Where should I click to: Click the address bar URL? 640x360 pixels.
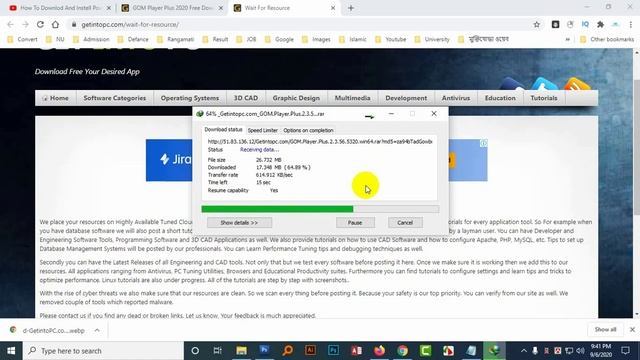130,24
